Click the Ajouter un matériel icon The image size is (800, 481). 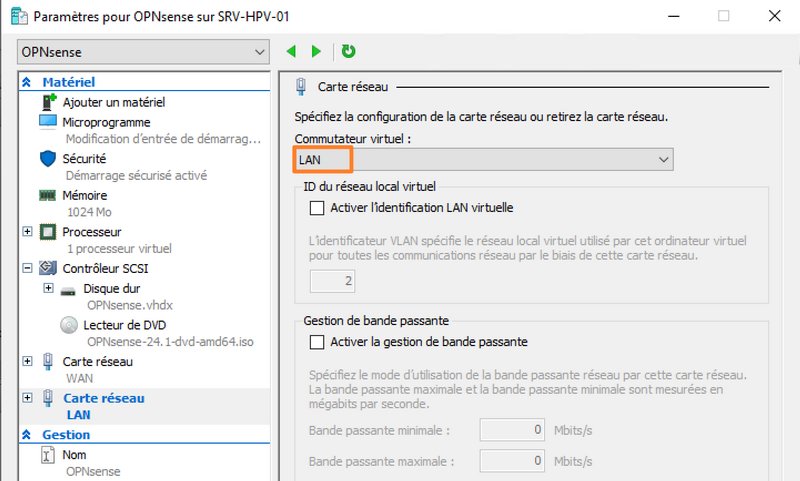click(x=48, y=102)
